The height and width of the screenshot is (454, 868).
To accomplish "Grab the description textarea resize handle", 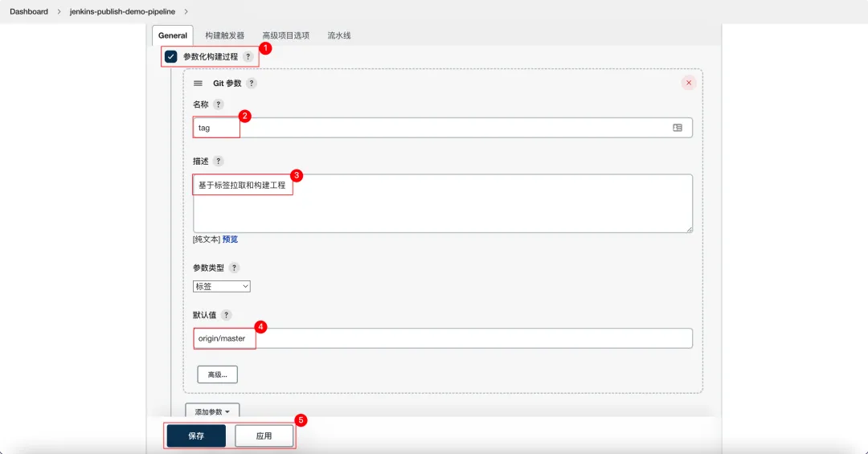I will (690, 229).
